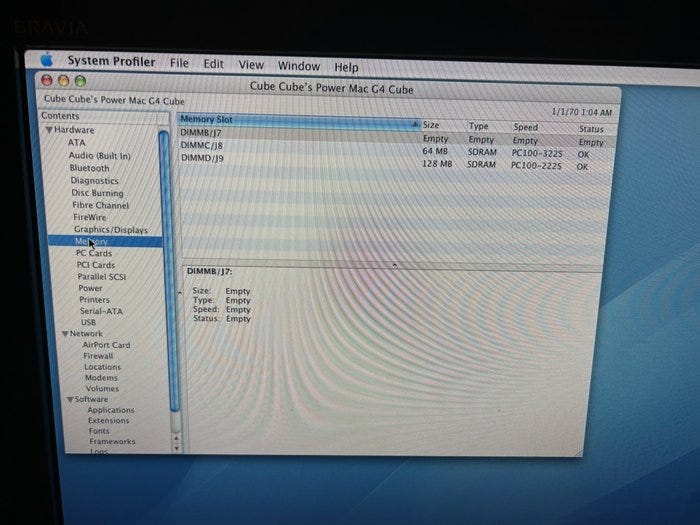Collapse the Software section triangle

coord(70,400)
